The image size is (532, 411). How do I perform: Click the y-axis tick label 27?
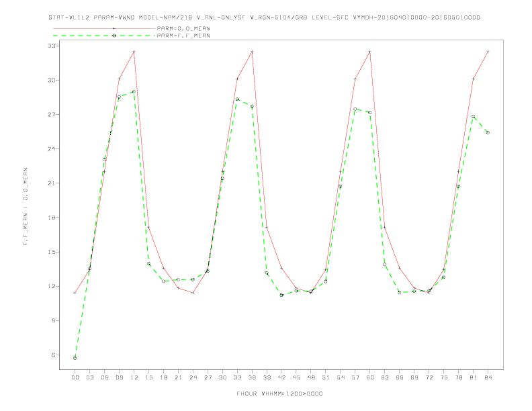(x=51, y=114)
